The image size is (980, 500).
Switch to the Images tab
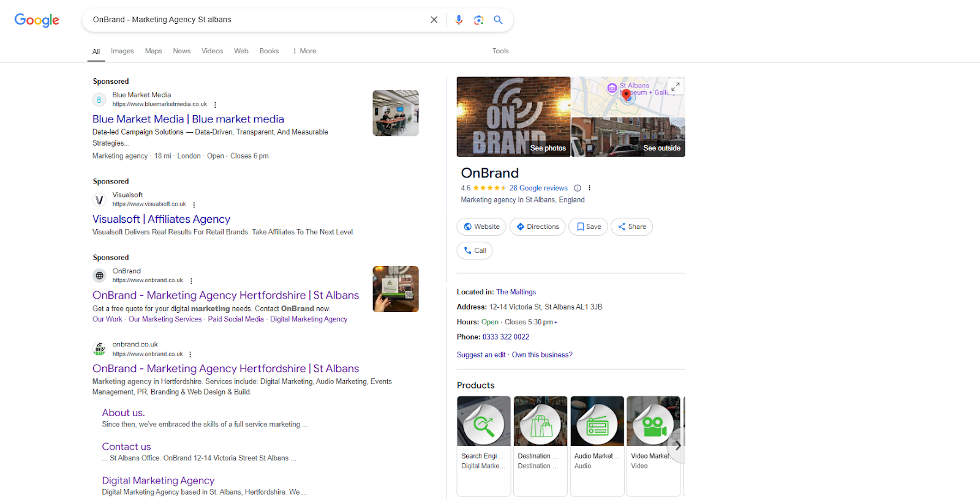click(x=123, y=51)
